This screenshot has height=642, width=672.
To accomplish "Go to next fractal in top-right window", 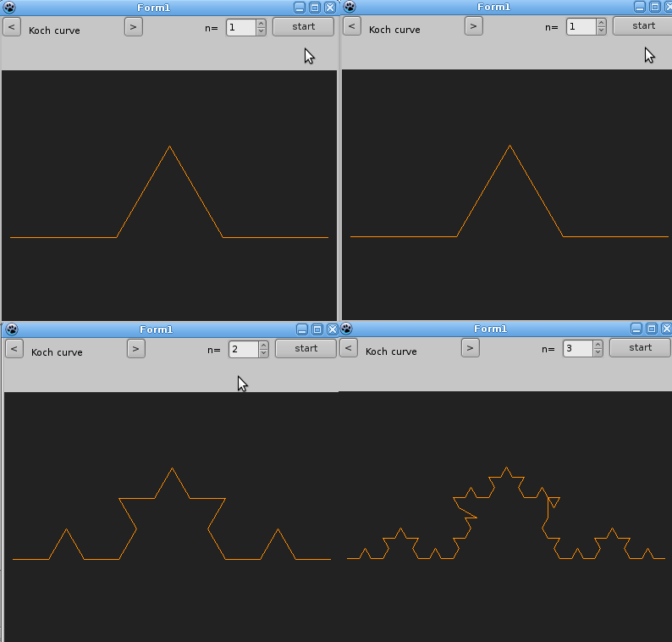I will [x=473, y=26].
